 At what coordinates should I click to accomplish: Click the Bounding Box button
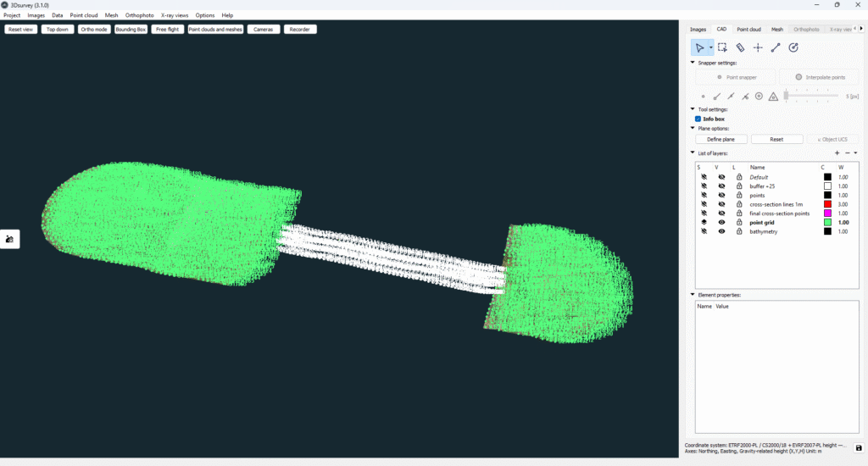(131, 30)
